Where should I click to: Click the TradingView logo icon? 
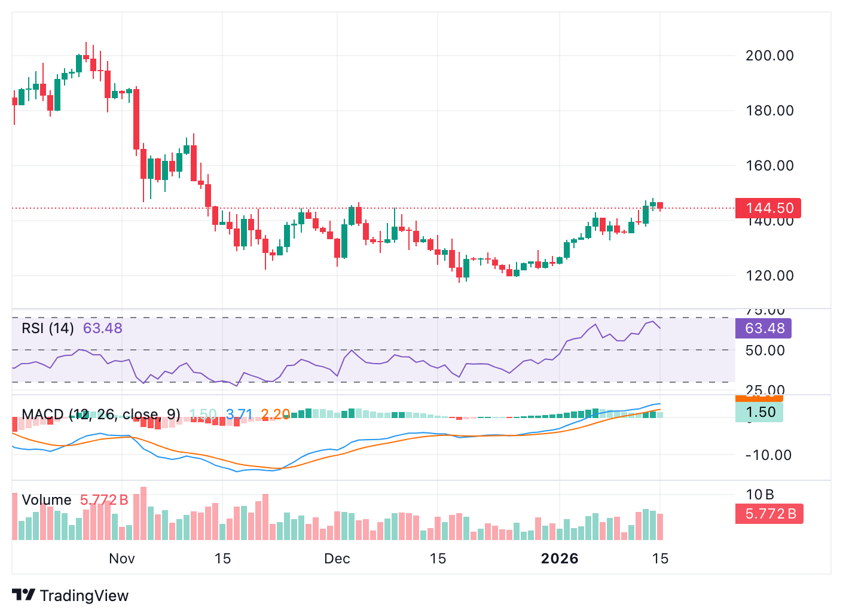(x=24, y=595)
